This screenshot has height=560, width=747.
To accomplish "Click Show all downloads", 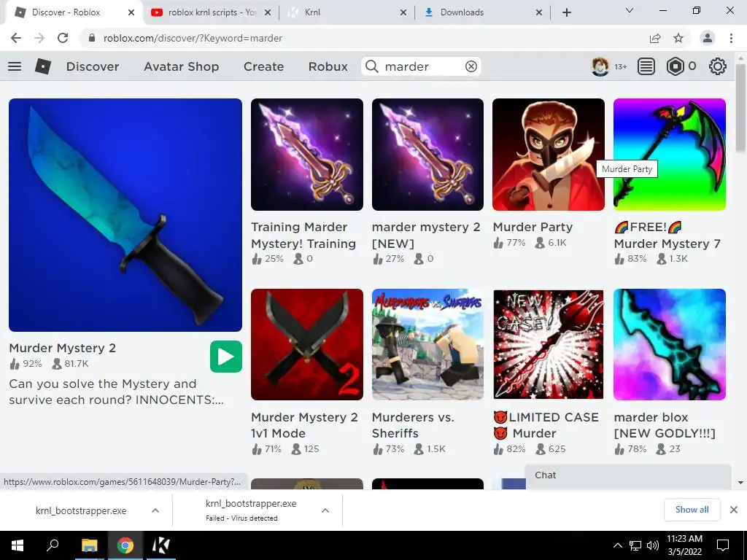I will coord(692,510).
